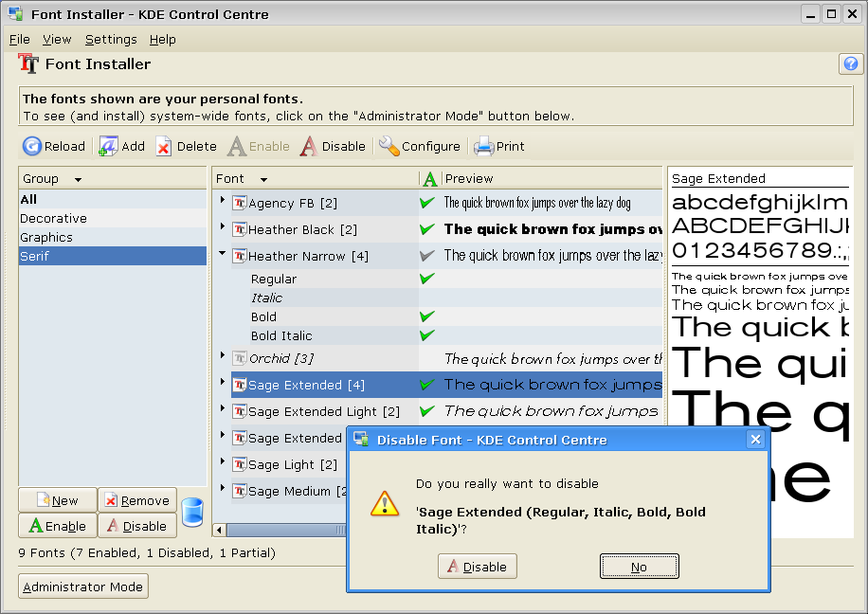
Task: Select the Graphics group
Action: tap(113, 237)
